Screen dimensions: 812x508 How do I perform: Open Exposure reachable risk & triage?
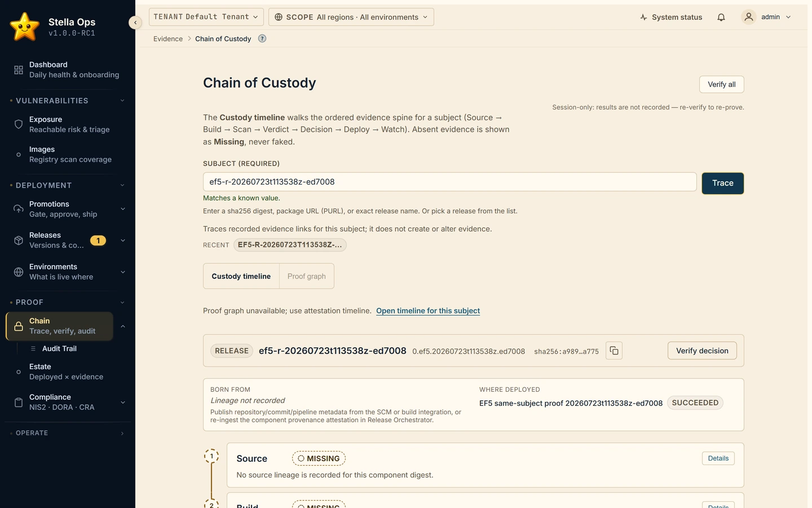click(x=68, y=124)
